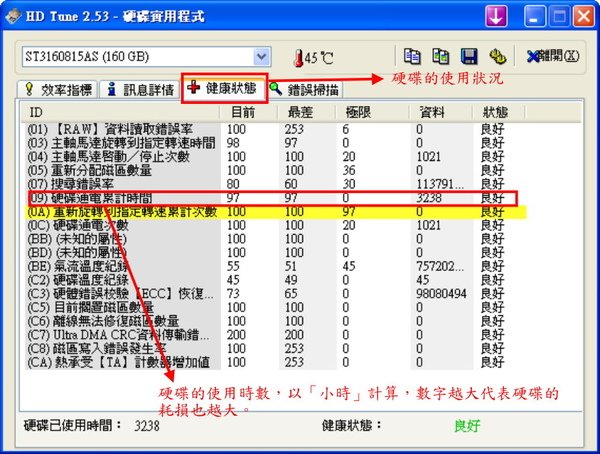Select row (05) 重新分配磁區數量
Image resolution: width=600 pixels, height=454 pixels.
click(x=276, y=170)
